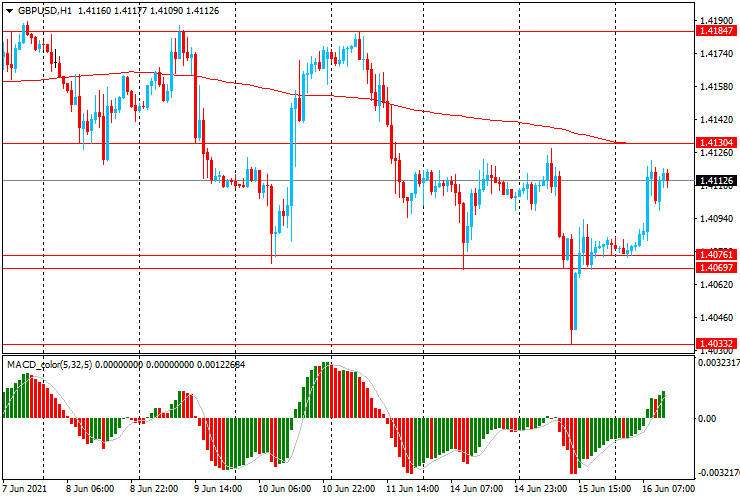740x500 pixels.
Task: Click the 1.40620 price scale value
Action: click(x=717, y=285)
